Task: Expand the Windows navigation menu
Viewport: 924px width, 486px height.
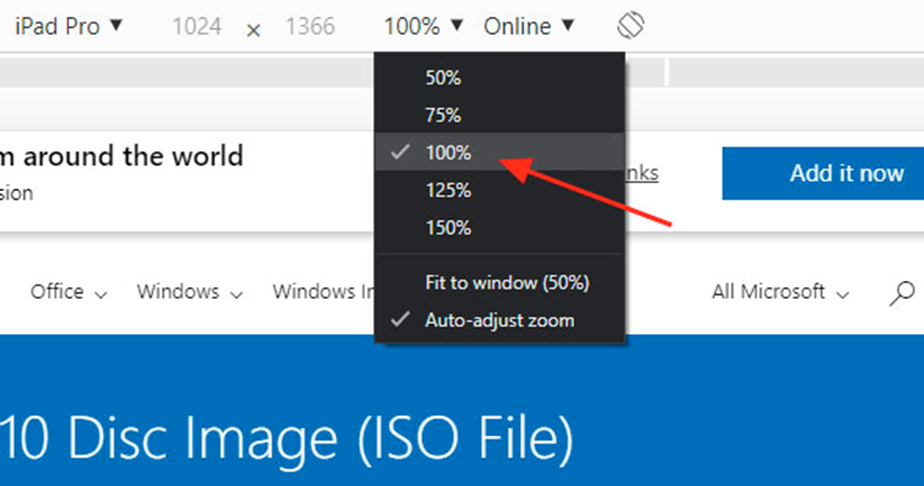Action: (189, 292)
